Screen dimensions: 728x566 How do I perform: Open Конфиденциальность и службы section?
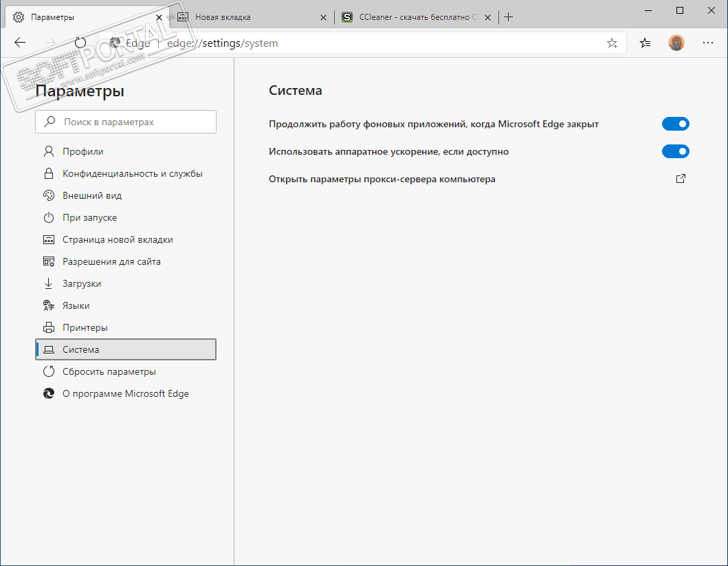pos(126,174)
